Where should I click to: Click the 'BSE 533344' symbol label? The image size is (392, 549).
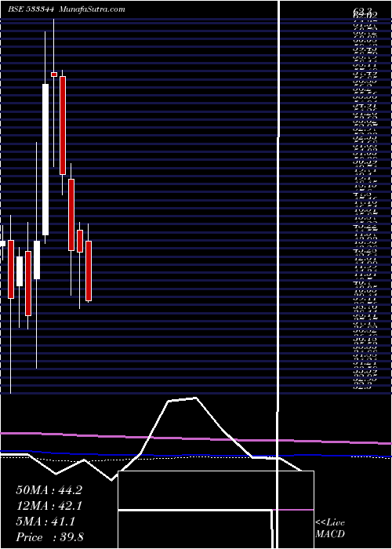coord(31,9)
